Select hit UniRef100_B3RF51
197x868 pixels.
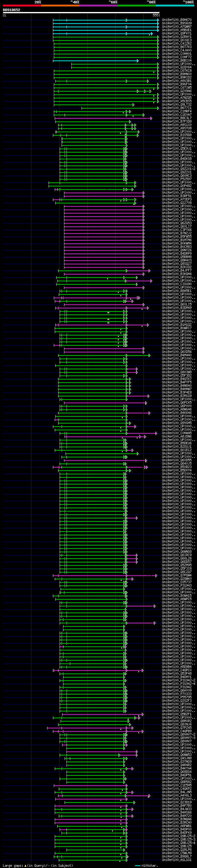click(177, 196)
